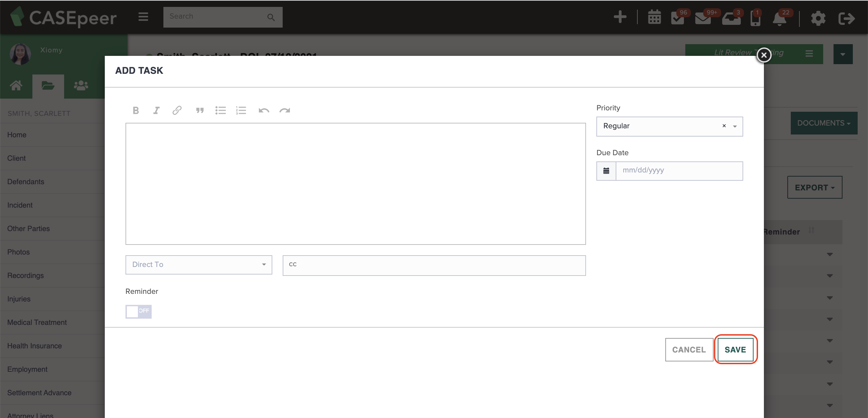Image resolution: width=868 pixels, height=418 pixels.
Task: Click the add new plus icon
Action: [620, 17]
